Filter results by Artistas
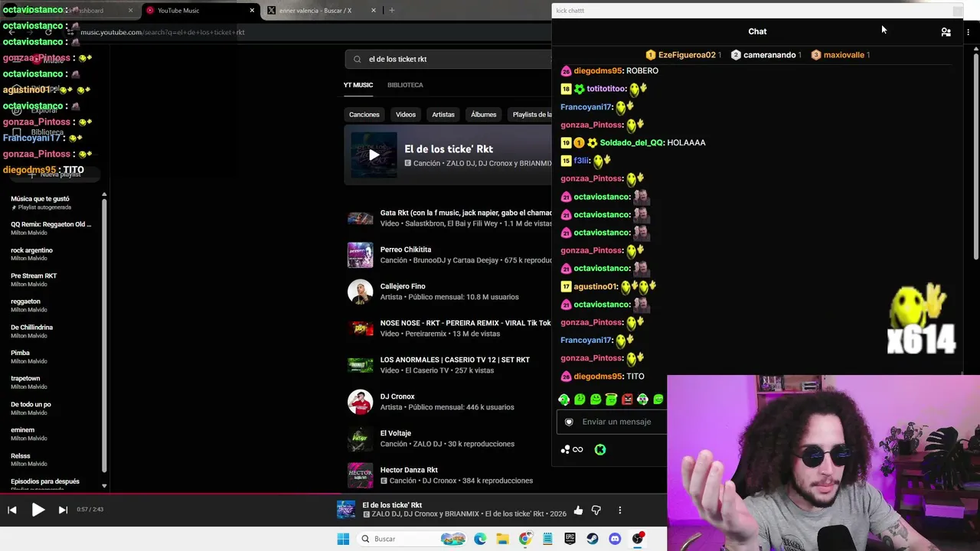The width and height of the screenshot is (980, 551). point(443,115)
